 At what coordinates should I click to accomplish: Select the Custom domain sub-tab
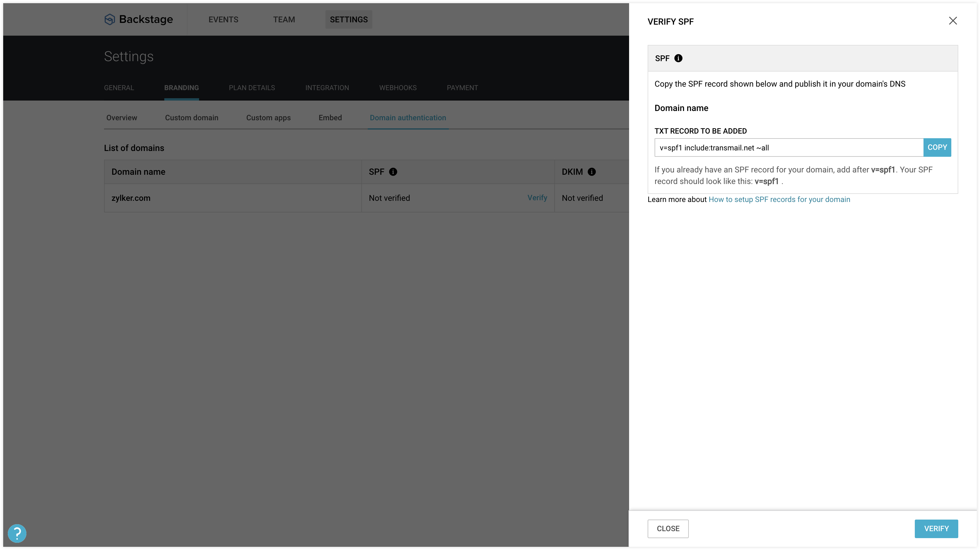[x=191, y=118]
